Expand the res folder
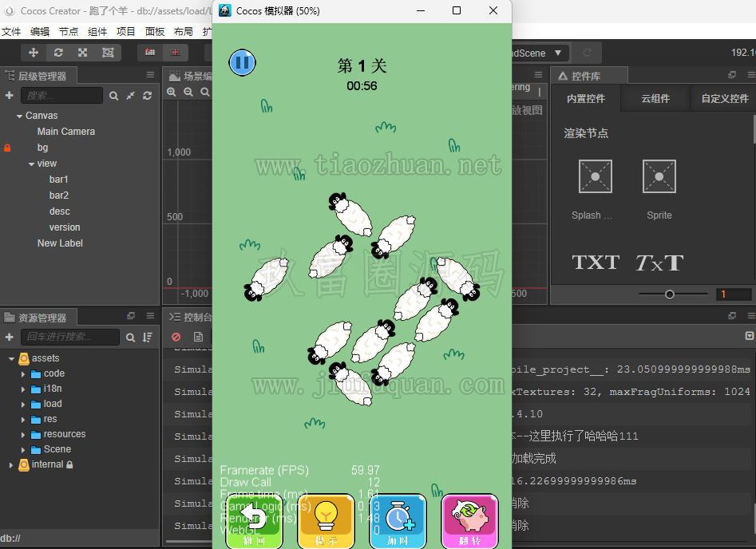 (23, 420)
